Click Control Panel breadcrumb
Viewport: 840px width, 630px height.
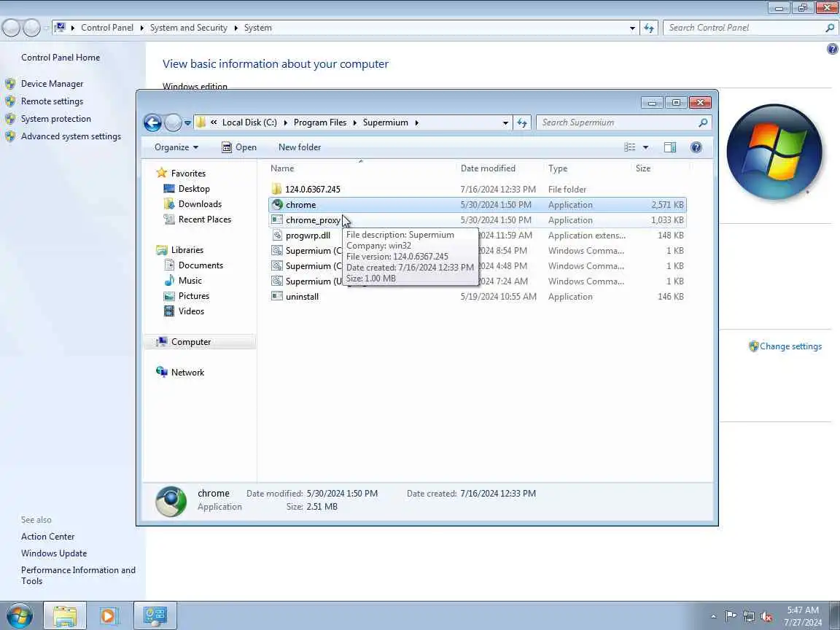(107, 28)
